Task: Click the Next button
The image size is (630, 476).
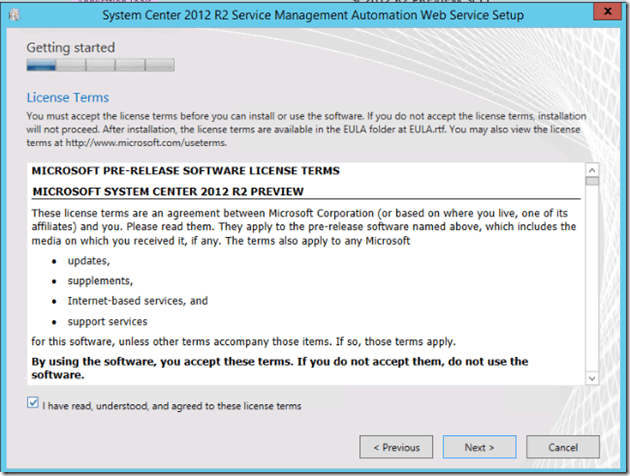Action: [x=479, y=447]
